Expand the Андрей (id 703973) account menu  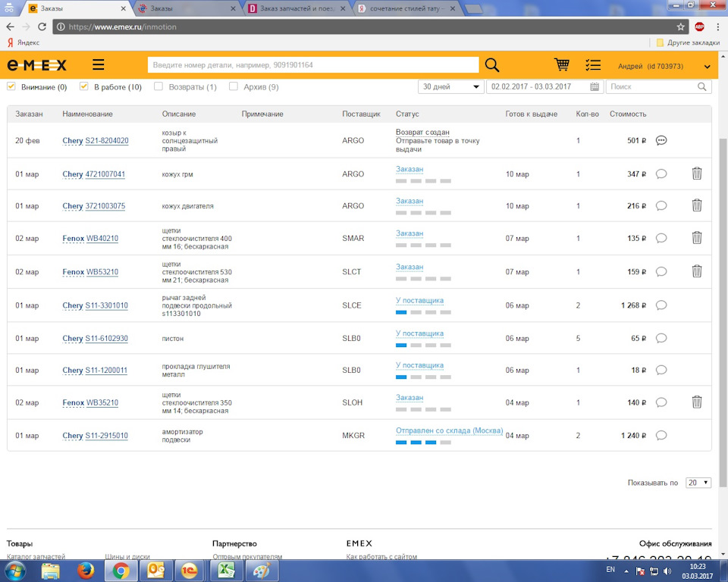[707, 67]
